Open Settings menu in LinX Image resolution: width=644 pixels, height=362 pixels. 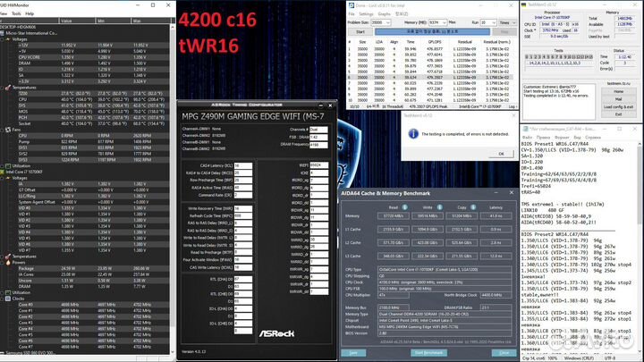click(366, 14)
